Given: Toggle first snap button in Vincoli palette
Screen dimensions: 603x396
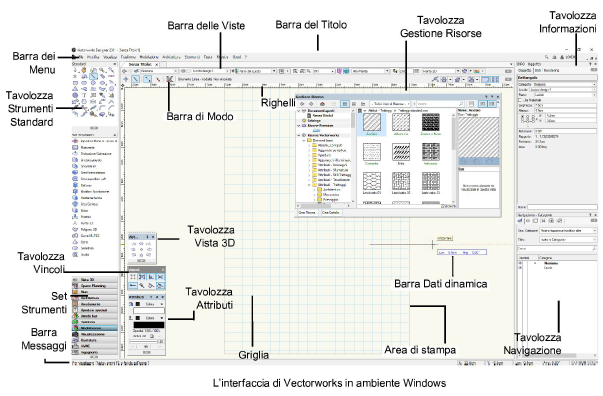Looking at the screenshot, I should click(133, 277).
